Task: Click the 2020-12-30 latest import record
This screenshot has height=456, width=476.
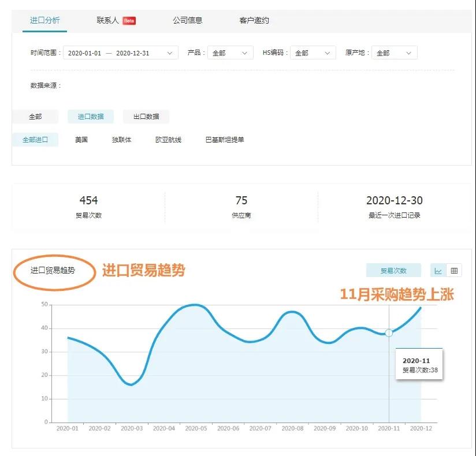Action: 395,207
